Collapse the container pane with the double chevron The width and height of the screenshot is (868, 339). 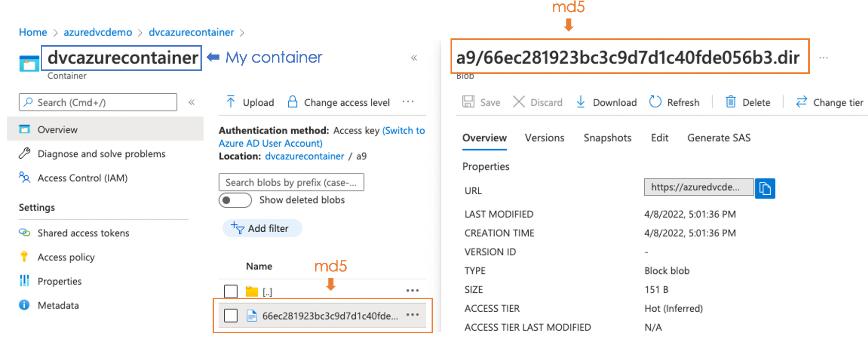(414, 58)
